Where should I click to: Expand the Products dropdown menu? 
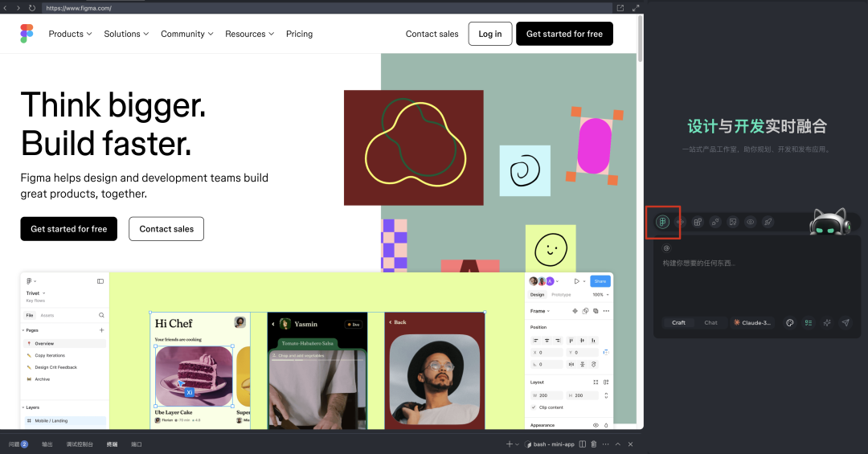[x=70, y=34]
